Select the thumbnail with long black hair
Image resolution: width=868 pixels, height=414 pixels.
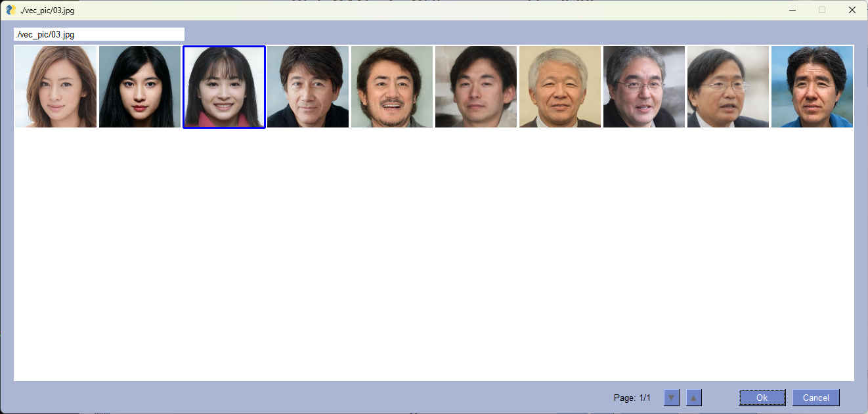pos(140,87)
